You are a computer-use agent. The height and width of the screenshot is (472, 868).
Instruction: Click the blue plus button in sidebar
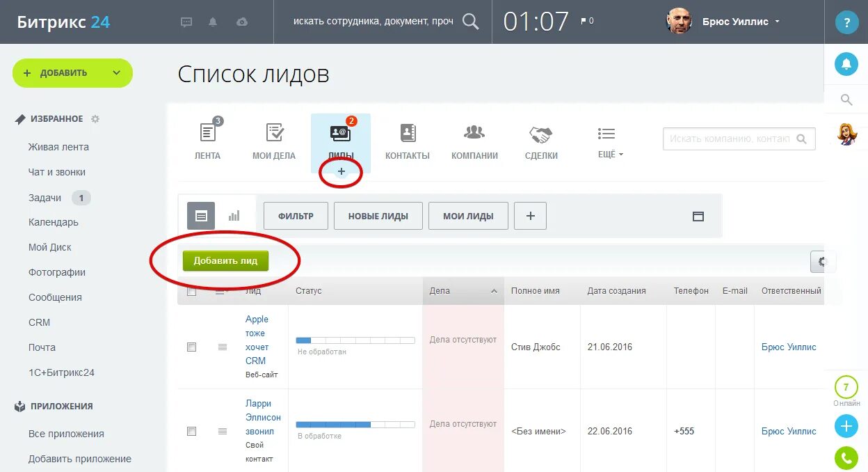[846, 426]
